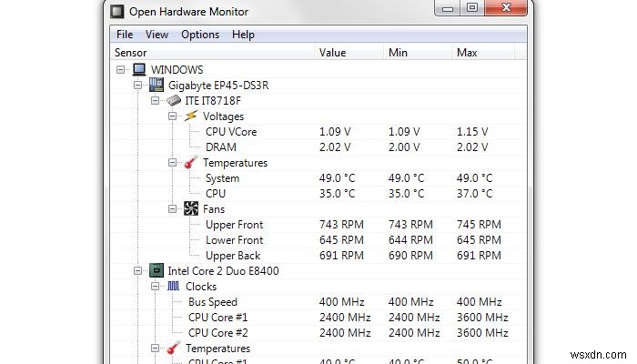Viewport: 637px width, 364px height.
Task: Collapse the Voltages group
Action: tap(173, 116)
